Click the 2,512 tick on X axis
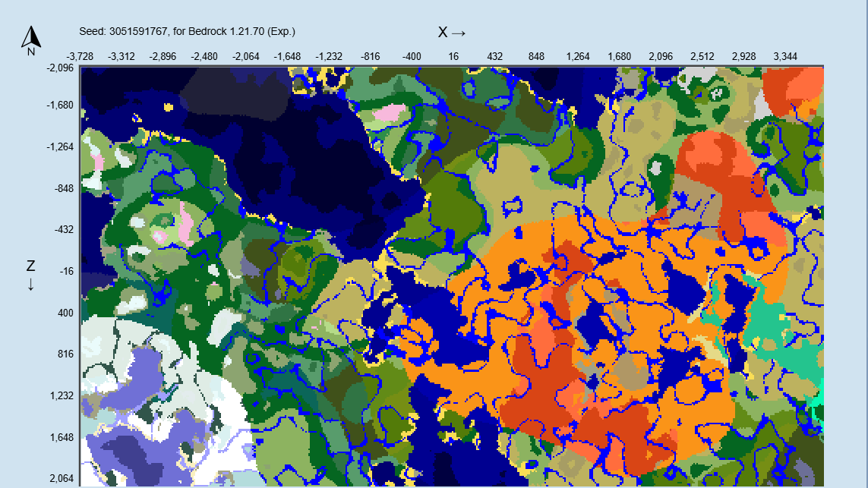The width and height of the screenshot is (868, 488). click(702, 56)
